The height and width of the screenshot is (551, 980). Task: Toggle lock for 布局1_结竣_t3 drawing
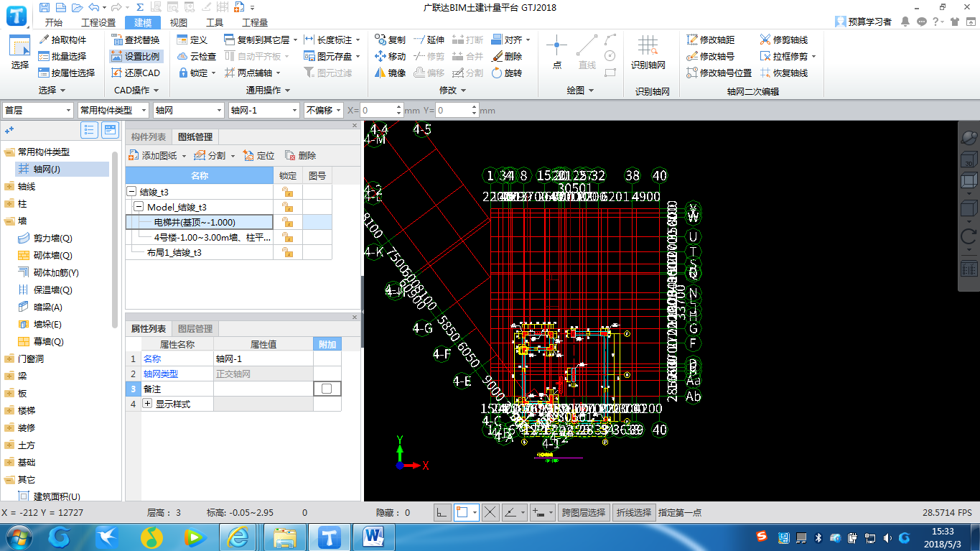coord(287,252)
